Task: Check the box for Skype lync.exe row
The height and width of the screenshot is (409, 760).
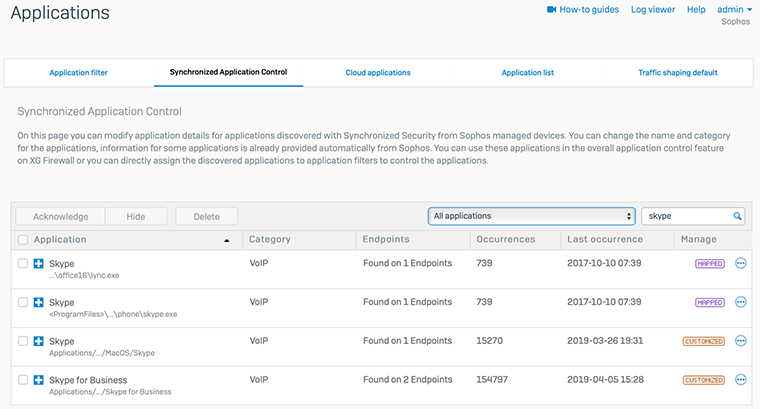Action: point(23,263)
